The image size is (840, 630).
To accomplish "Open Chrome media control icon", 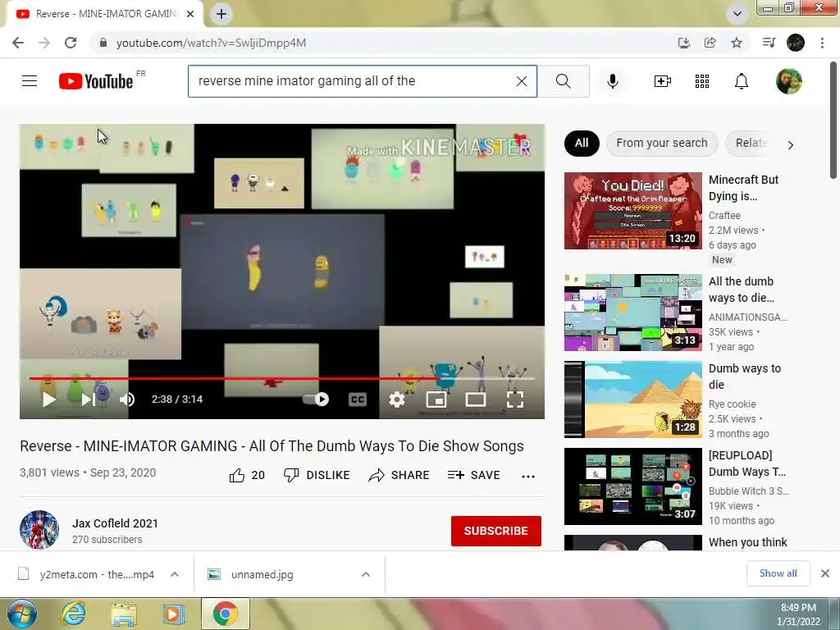I will [769, 43].
